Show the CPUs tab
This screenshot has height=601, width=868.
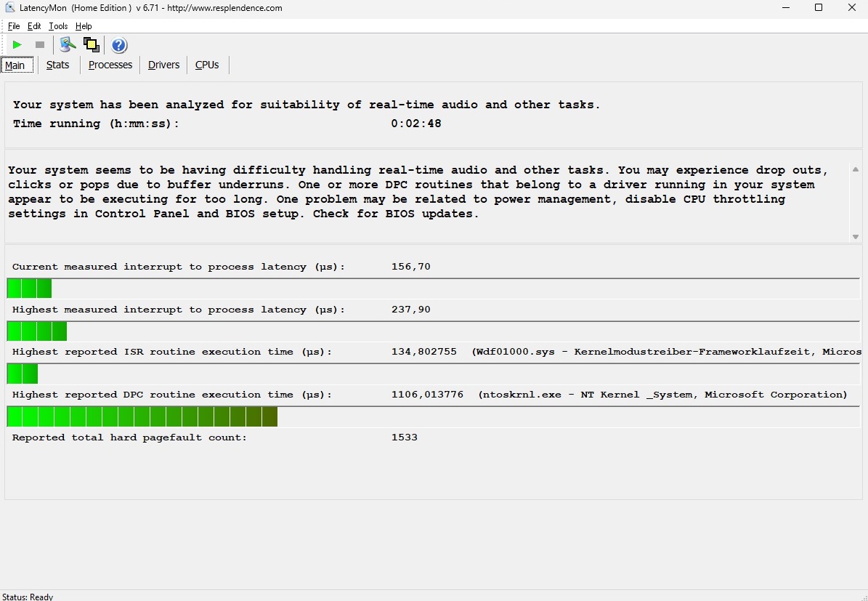[207, 65]
